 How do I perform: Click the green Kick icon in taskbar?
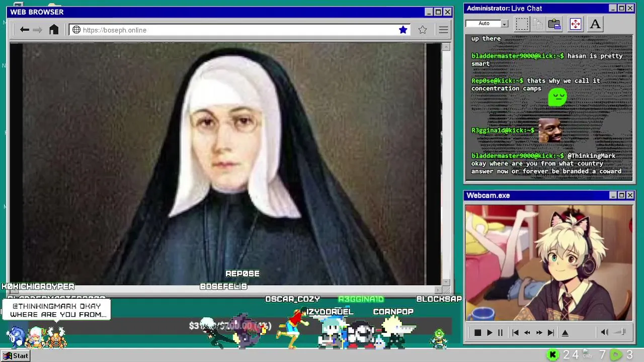coord(552,355)
